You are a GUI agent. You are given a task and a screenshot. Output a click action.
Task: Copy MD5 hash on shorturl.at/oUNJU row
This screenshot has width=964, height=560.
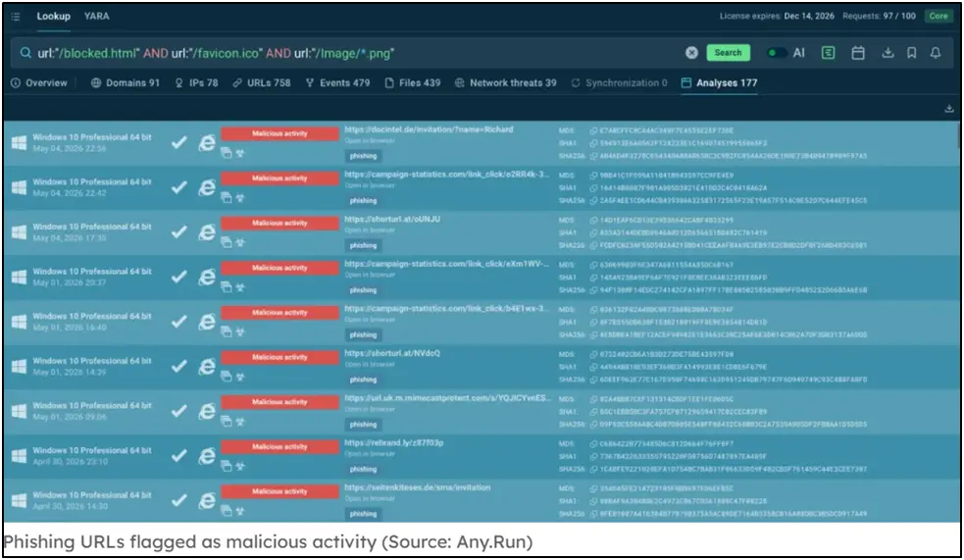pos(593,220)
